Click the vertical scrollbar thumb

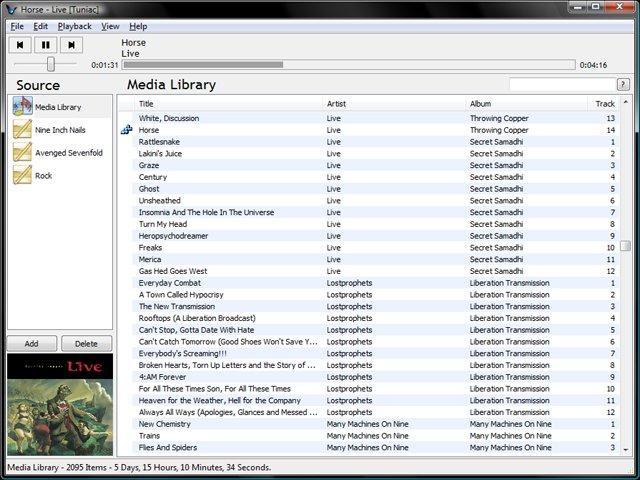coord(625,246)
